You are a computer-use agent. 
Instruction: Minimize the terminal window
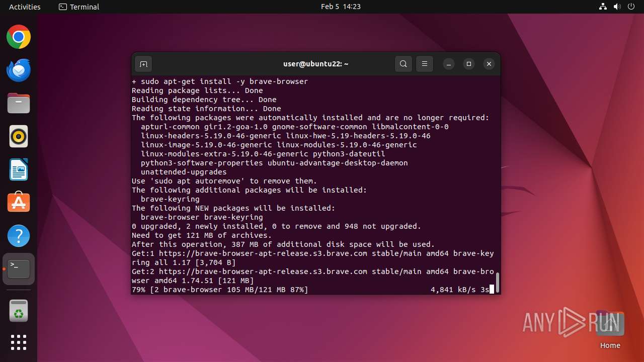coord(449,64)
